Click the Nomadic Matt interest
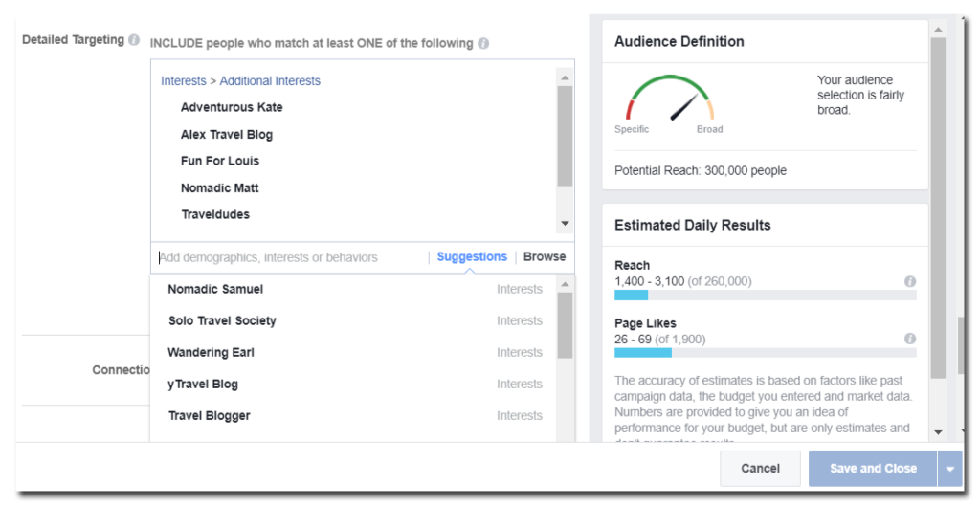The height and width of the screenshot is (506, 980). (220, 188)
